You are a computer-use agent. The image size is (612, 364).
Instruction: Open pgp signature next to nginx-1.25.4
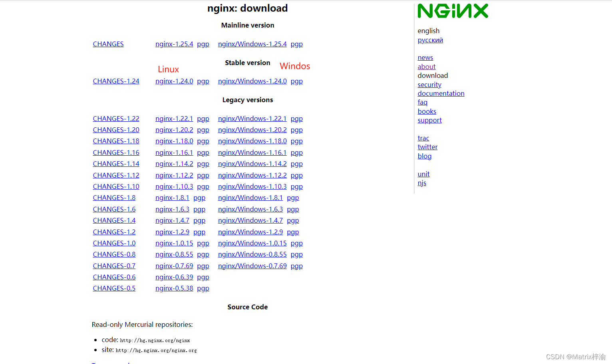(203, 44)
